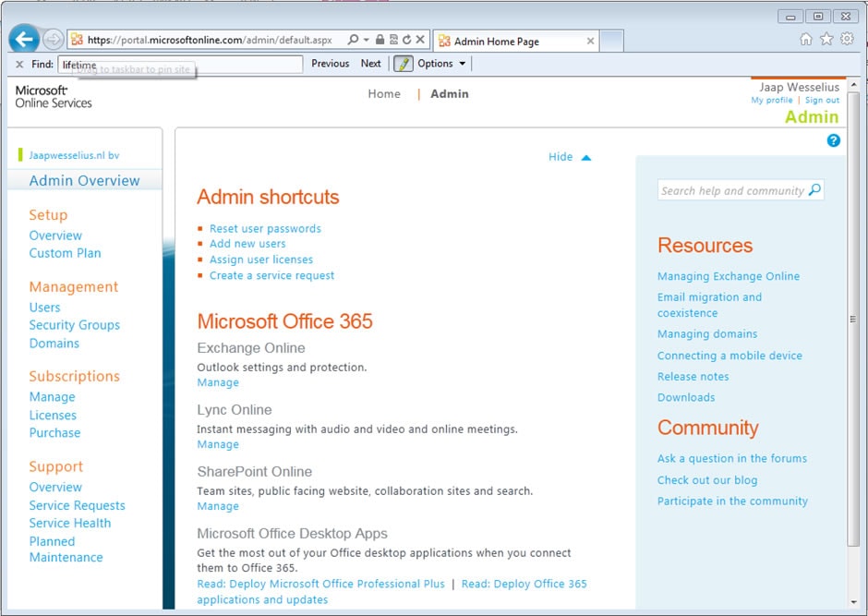Click the Sign out link
This screenshot has width=868, height=616.
point(822,100)
